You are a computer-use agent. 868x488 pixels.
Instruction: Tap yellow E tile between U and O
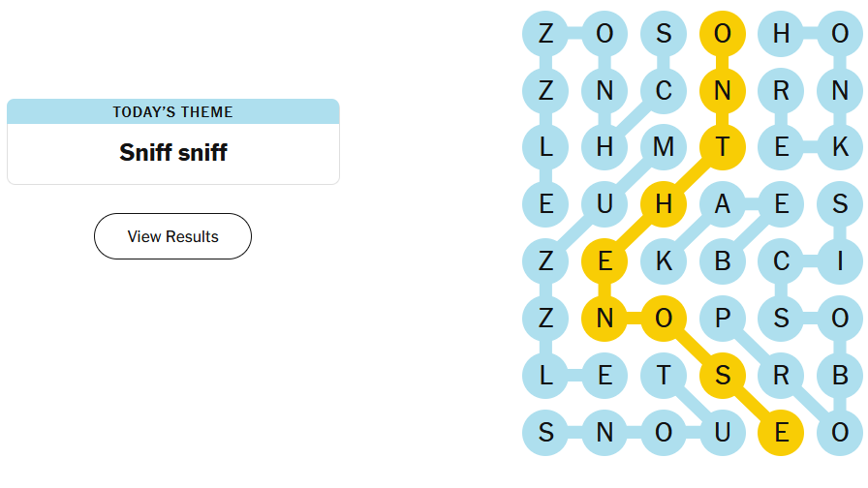(x=781, y=432)
